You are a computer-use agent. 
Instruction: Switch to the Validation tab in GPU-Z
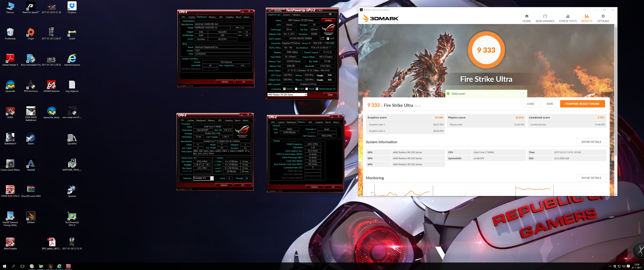296,14
